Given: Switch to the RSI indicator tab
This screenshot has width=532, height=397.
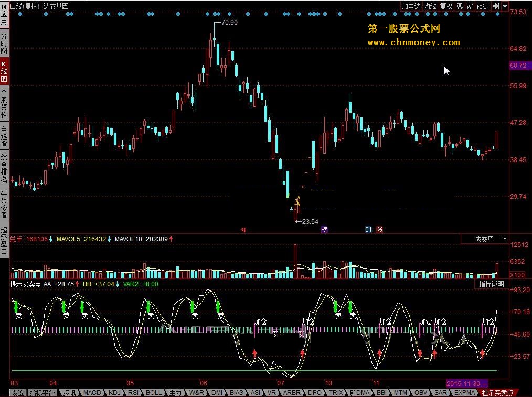Looking at the screenshot, I should [133, 393].
